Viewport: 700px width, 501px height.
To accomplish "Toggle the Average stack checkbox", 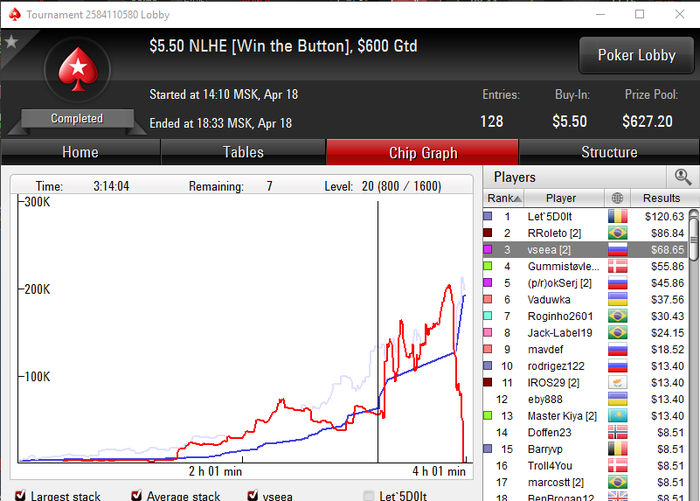I will [136, 495].
